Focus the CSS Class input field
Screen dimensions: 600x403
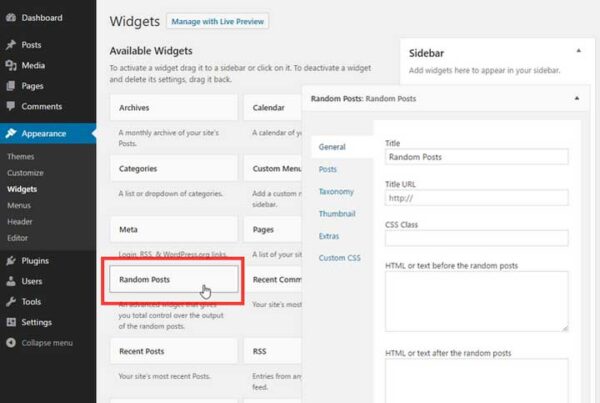(476, 238)
